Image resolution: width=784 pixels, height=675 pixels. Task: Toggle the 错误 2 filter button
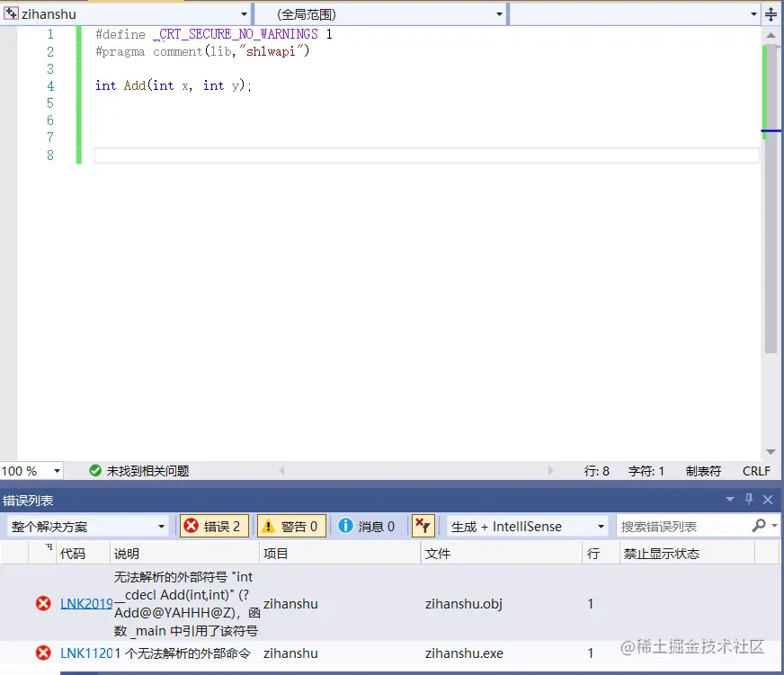[x=214, y=527]
